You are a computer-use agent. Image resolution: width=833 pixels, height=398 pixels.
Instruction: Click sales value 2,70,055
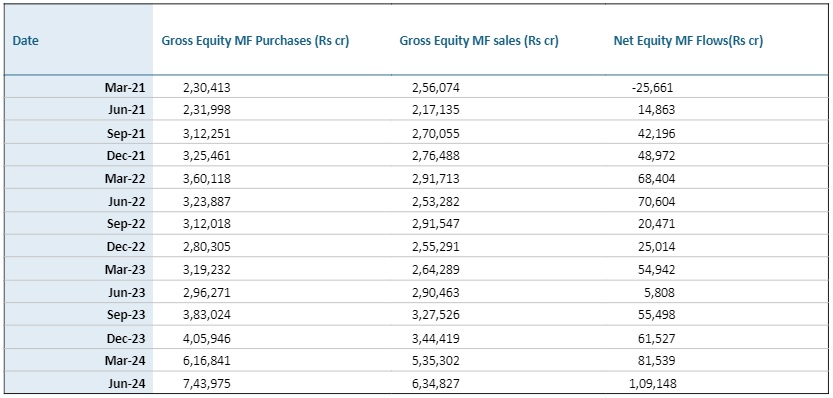[x=436, y=133]
